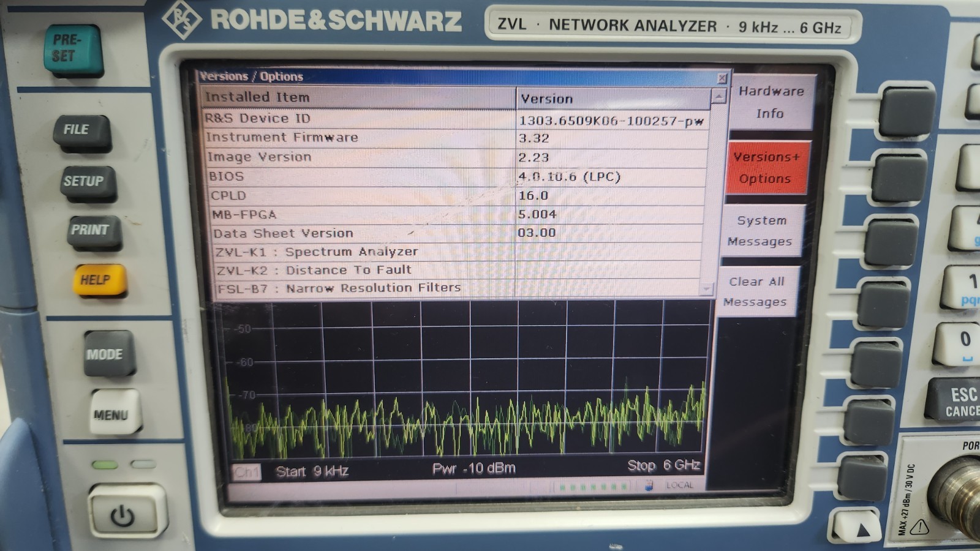
Task: Select the FSL-B7 : Narrow Resolution Filters row
Action: click(458, 288)
